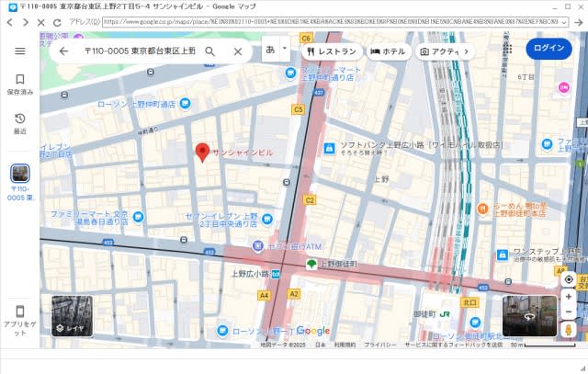Select the 〒110-0005 recent place thumbnail
The image size is (588, 374).
pos(20,174)
